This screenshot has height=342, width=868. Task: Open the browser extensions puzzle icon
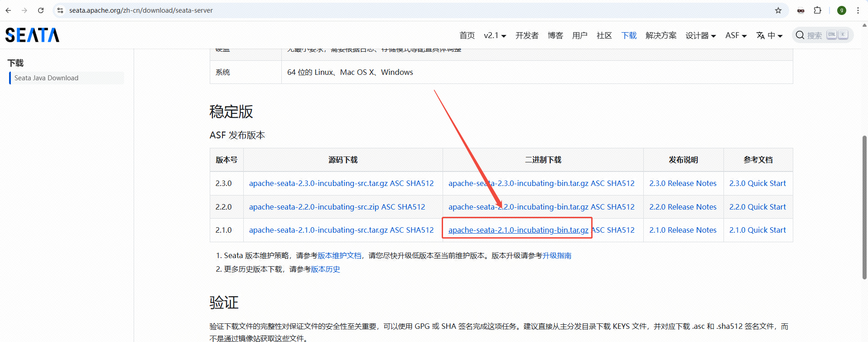coord(818,10)
